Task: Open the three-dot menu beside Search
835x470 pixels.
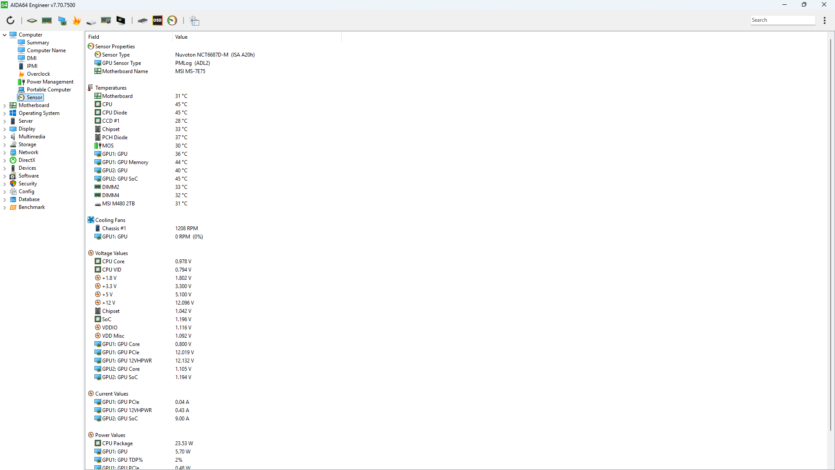Action: [825, 20]
